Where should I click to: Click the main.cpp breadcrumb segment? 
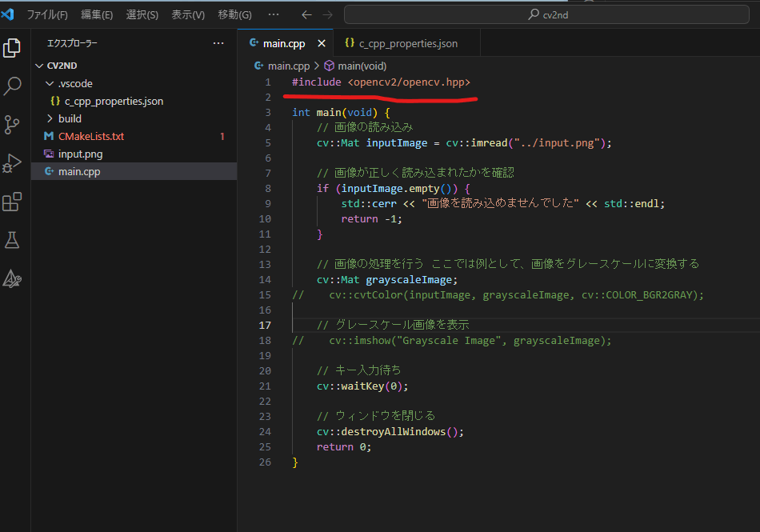[288, 66]
